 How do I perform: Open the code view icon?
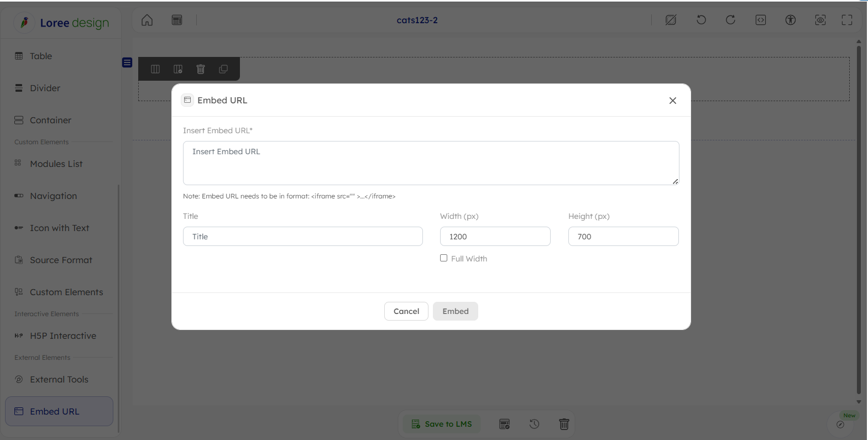coord(761,20)
